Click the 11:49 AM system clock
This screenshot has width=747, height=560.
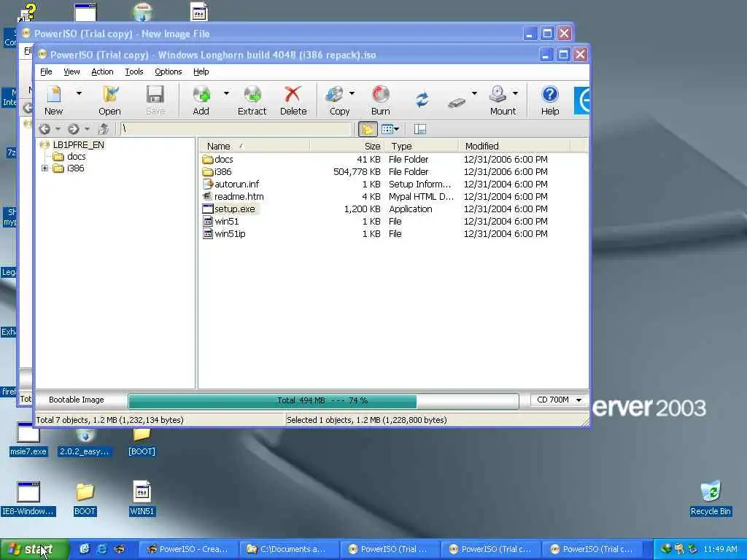tap(720, 550)
